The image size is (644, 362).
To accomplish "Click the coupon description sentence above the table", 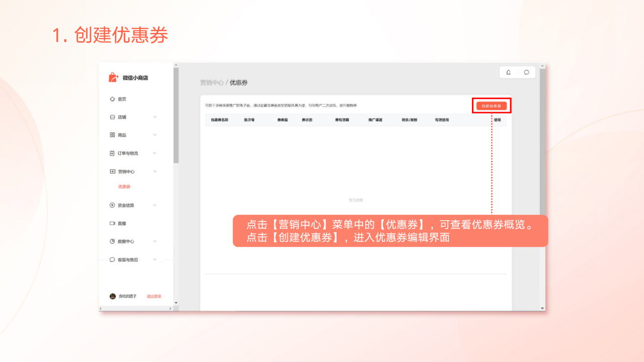I will (281, 106).
